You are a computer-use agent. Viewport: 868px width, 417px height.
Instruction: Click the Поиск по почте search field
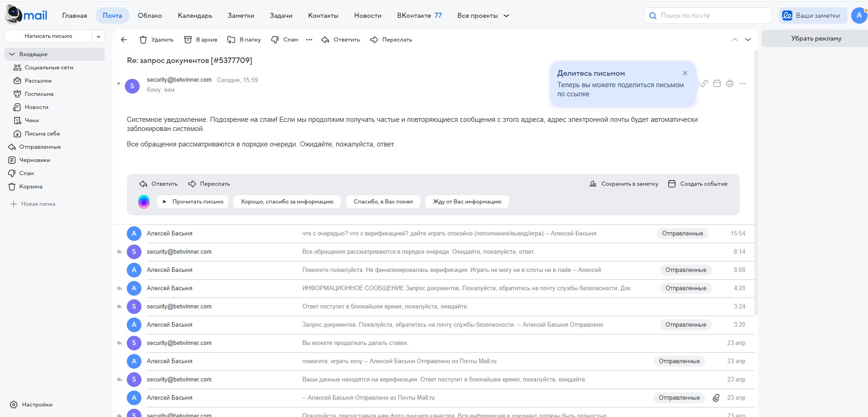tap(708, 16)
